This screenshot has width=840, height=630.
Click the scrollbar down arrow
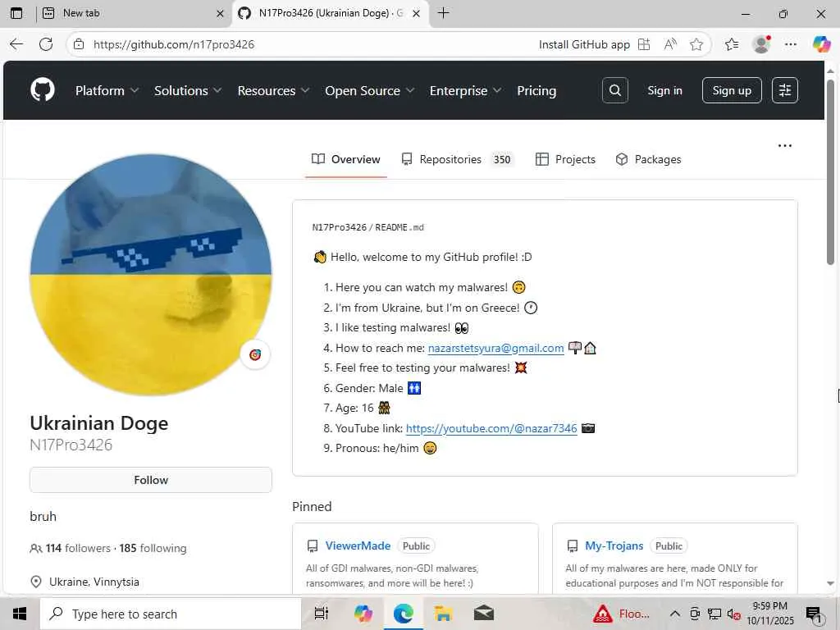pyautogui.click(x=830, y=583)
